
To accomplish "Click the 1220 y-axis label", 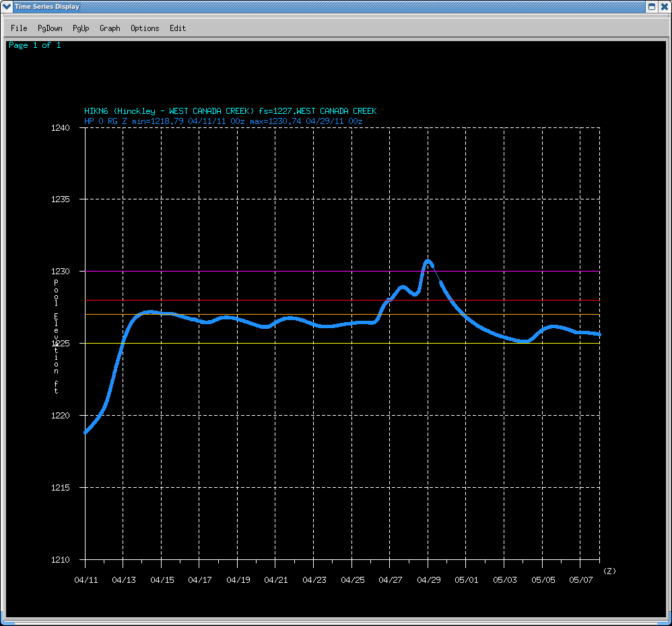I will click(x=60, y=416).
